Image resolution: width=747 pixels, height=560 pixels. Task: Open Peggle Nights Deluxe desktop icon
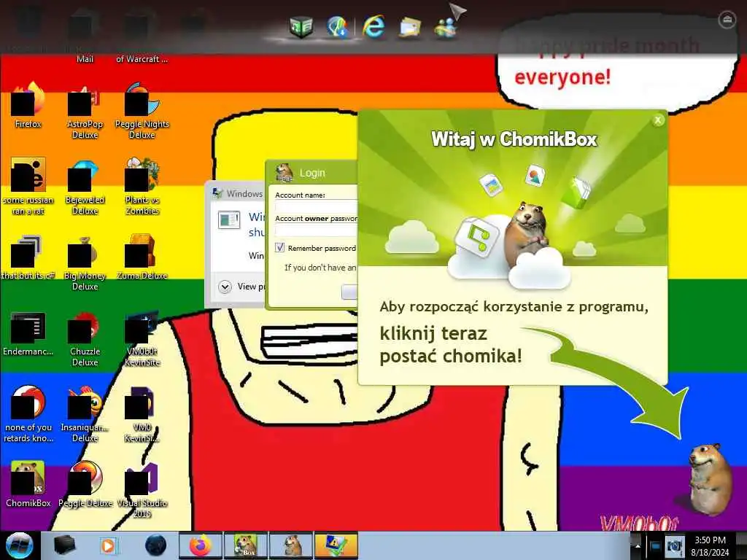tap(142, 111)
